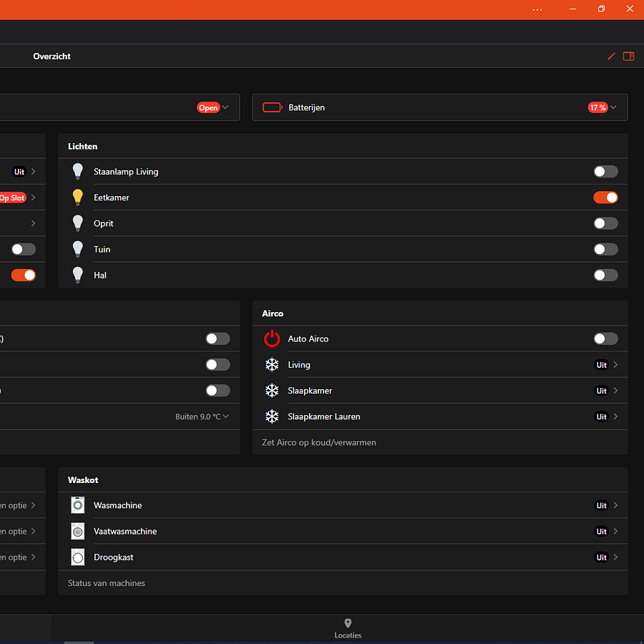Screen dimensions: 644x644
Task: Click the location pin icon above Locaties
Action: coord(348,623)
